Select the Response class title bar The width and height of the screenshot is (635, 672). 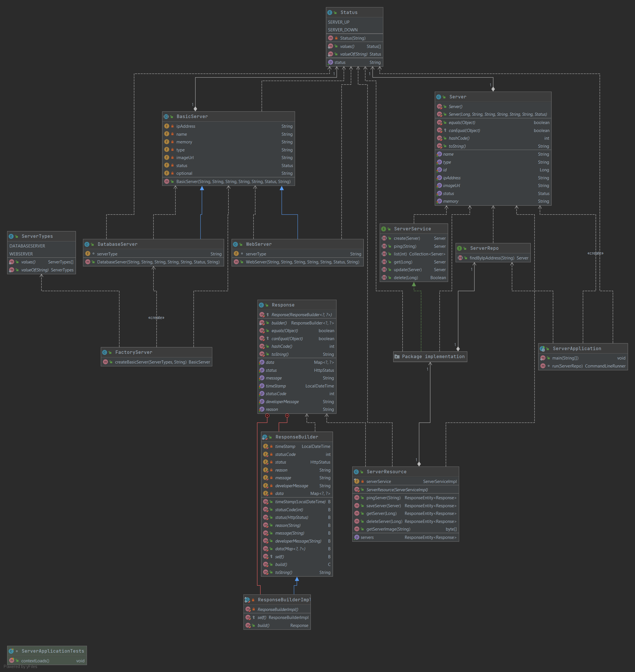(x=283, y=305)
